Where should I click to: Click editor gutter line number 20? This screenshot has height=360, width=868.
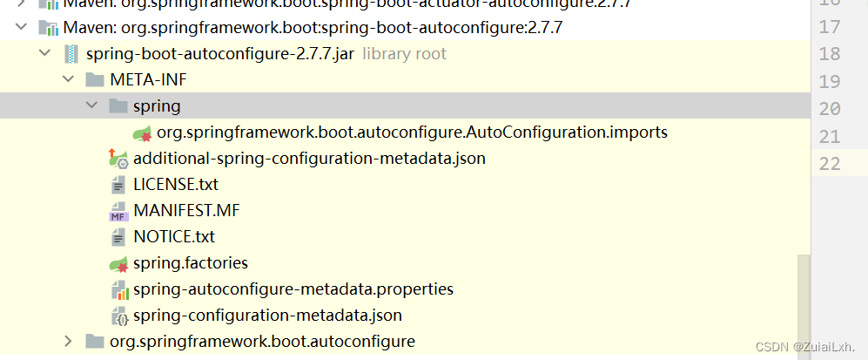[x=829, y=109]
